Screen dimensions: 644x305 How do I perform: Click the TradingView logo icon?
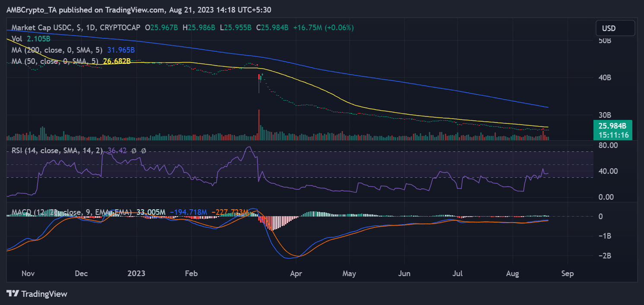[x=13, y=294]
